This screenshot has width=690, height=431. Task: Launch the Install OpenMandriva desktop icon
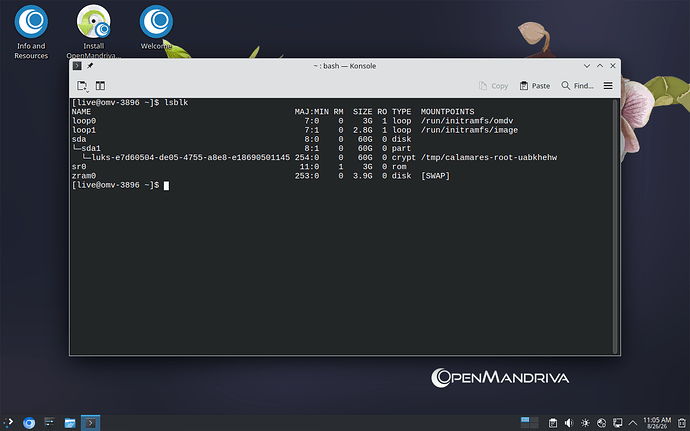(x=94, y=32)
